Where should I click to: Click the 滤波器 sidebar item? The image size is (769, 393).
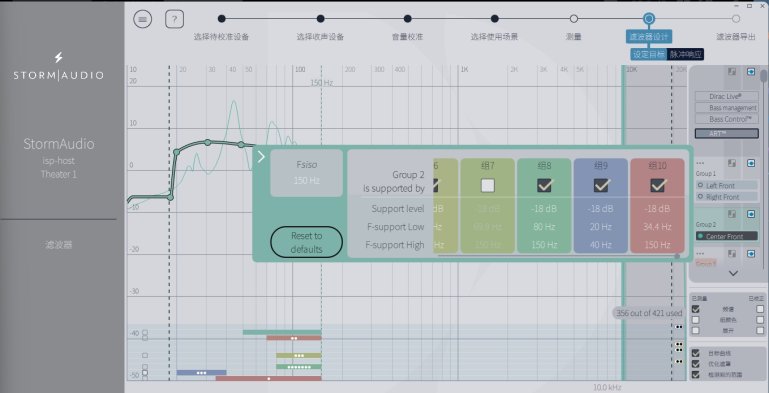(58, 244)
